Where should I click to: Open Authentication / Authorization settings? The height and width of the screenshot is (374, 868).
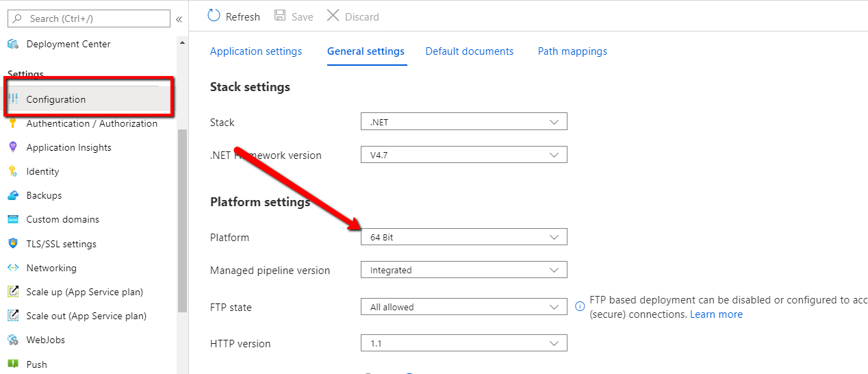pyautogui.click(x=92, y=123)
